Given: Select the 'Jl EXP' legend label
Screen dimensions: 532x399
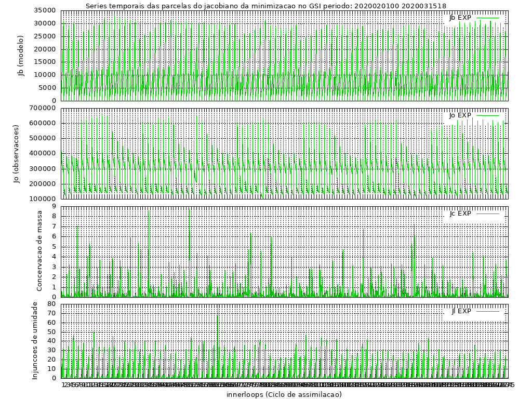Looking at the screenshot, I should 461,311.
